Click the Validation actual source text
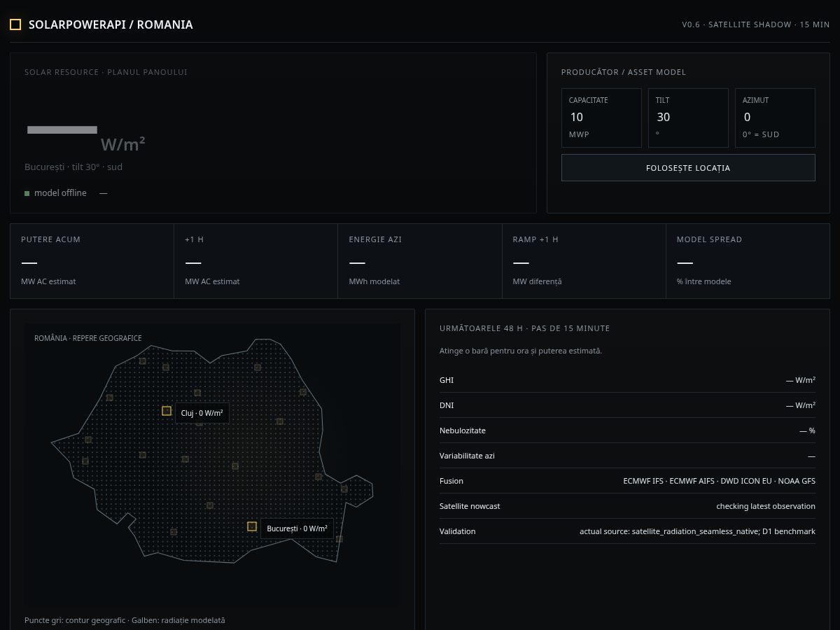Viewport: 840px width, 630px height. click(x=697, y=531)
